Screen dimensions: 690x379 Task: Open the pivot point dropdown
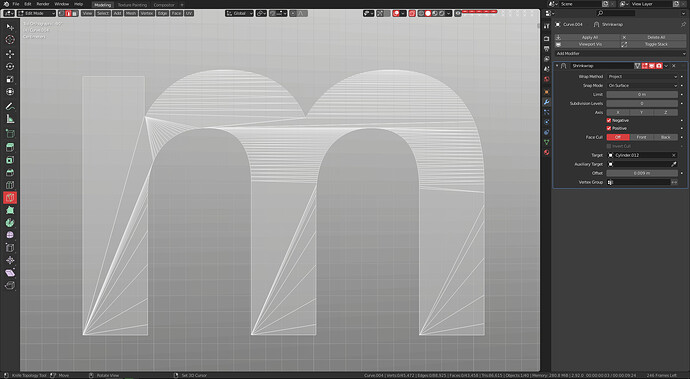tap(261, 13)
